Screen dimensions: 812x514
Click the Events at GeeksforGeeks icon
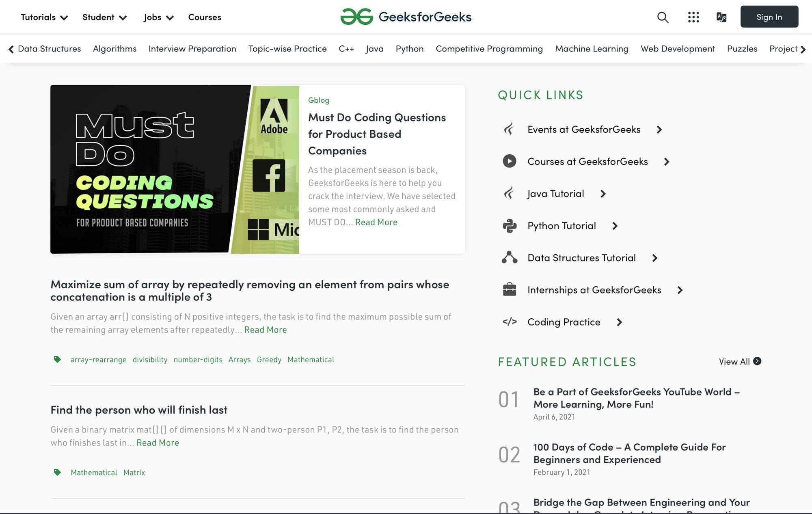(x=509, y=130)
